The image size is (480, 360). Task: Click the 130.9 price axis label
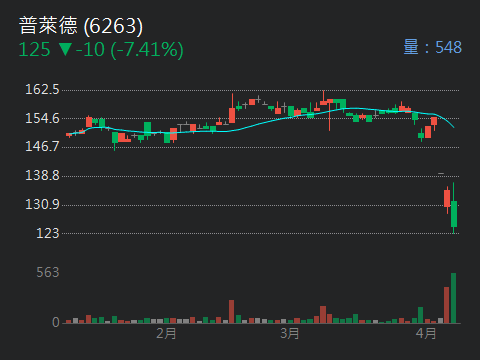pyautogui.click(x=42, y=204)
